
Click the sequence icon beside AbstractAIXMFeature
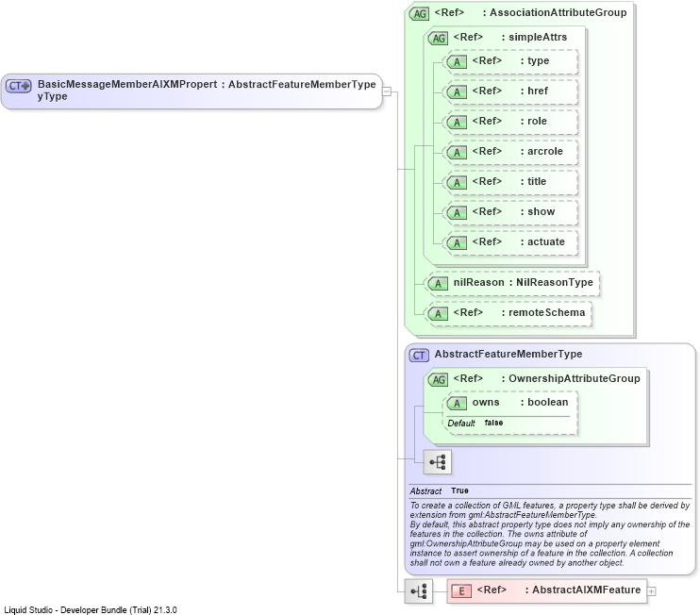418,591
